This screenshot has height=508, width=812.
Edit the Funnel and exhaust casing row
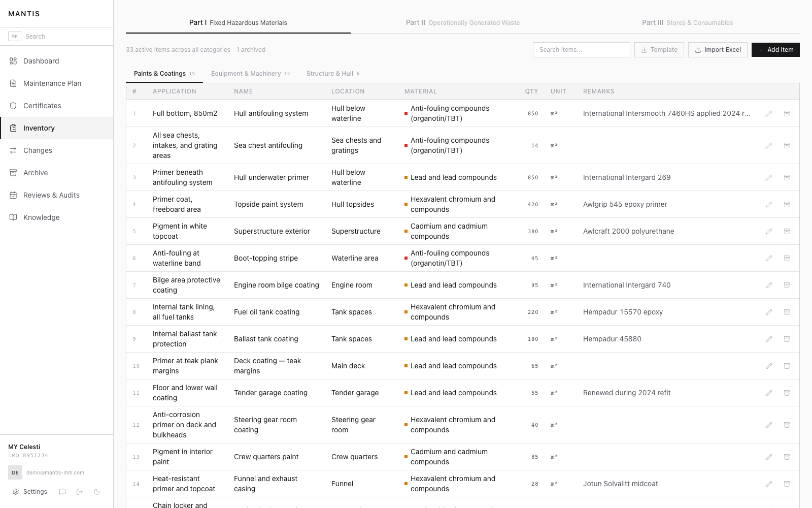[769, 484]
